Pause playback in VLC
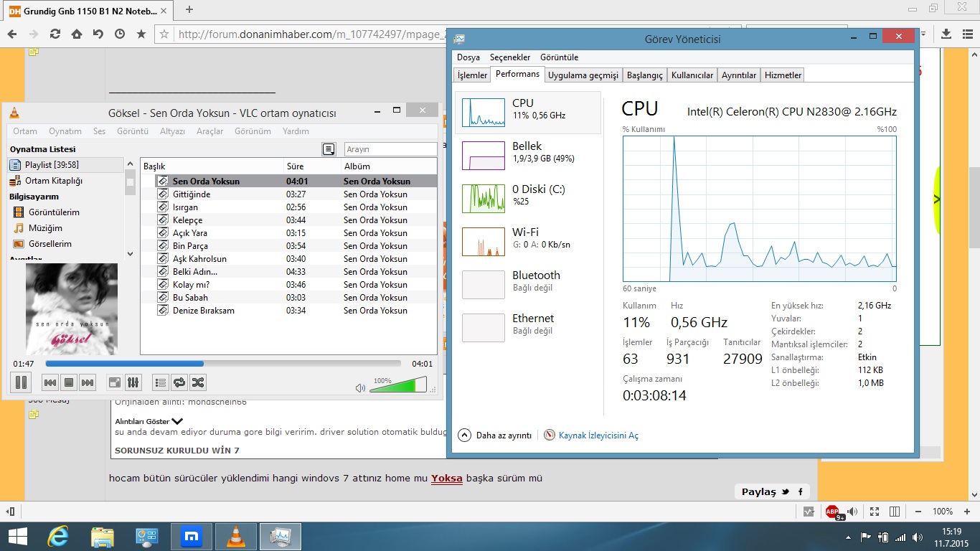Image resolution: width=980 pixels, height=551 pixels. [x=21, y=382]
